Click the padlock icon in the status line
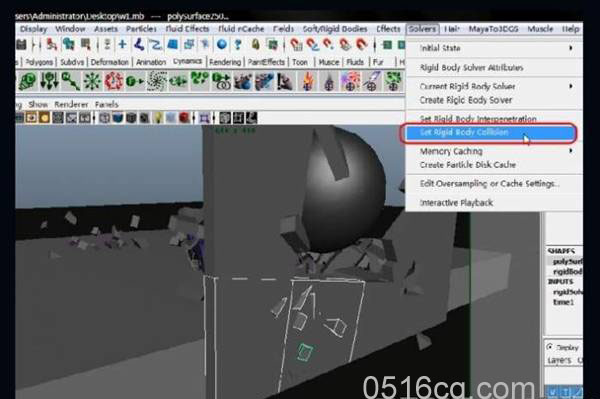 pyautogui.click(x=255, y=45)
